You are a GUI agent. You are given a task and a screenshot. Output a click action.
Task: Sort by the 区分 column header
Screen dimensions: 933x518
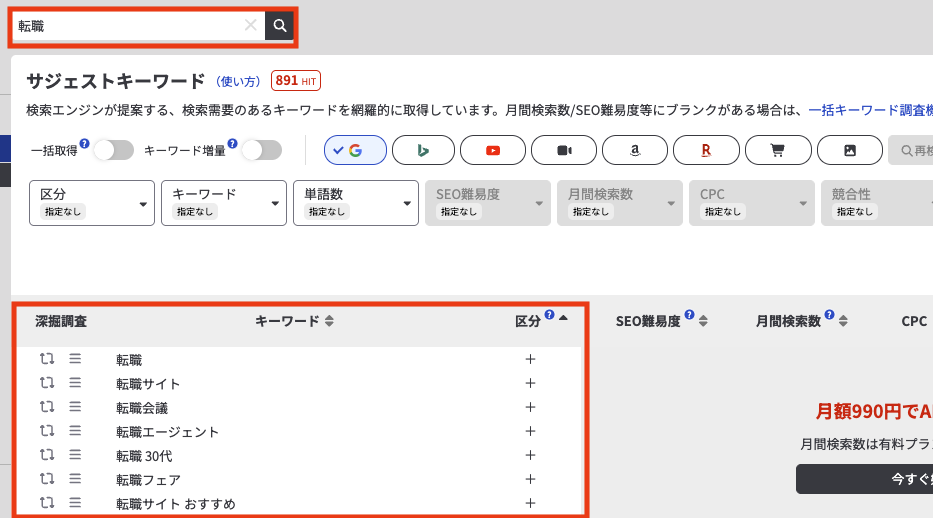tap(541, 320)
